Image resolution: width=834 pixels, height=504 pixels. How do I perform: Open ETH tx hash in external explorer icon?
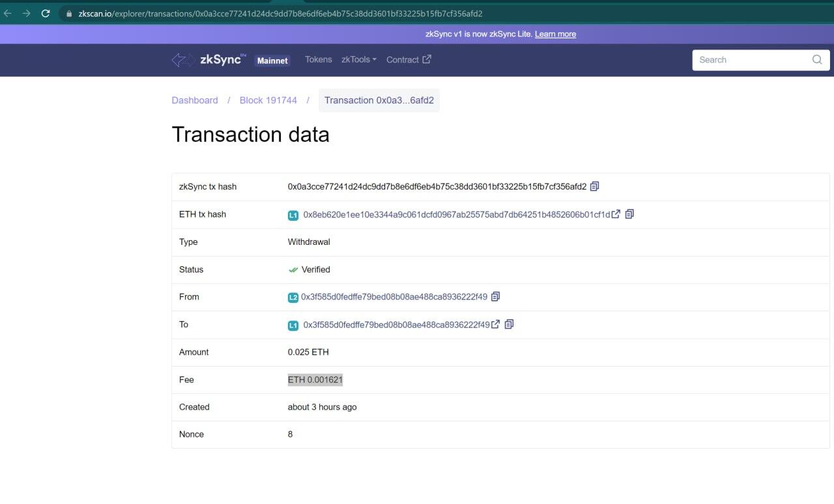pos(616,214)
